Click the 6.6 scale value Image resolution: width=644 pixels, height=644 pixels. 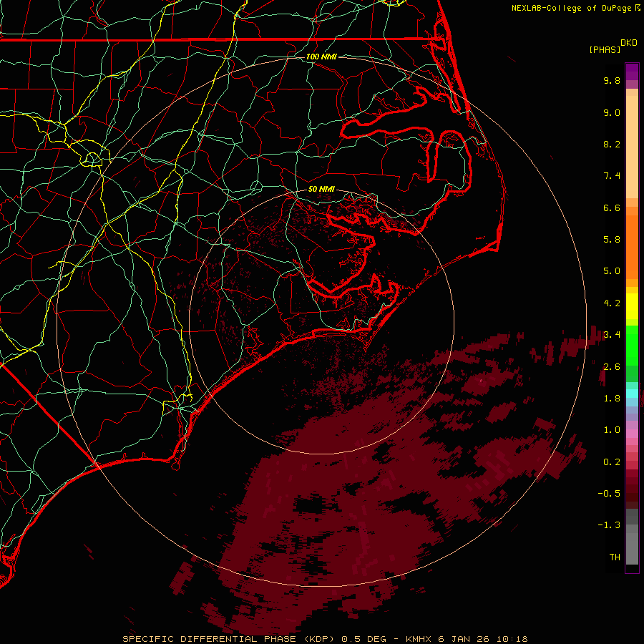(x=612, y=208)
